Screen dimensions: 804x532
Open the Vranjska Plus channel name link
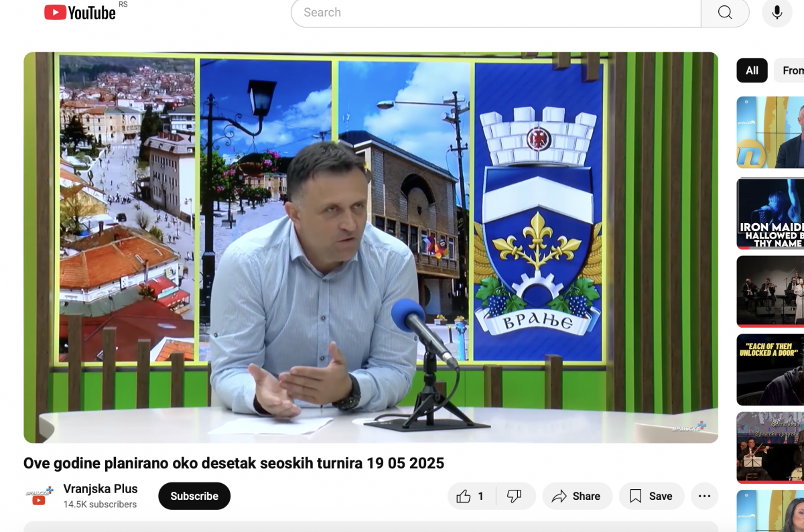[100, 488]
